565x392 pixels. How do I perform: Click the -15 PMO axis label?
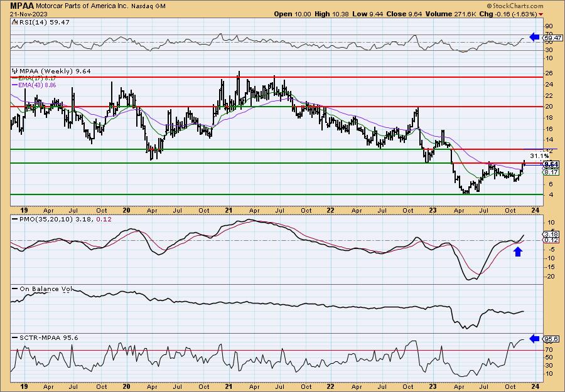[550, 267]
